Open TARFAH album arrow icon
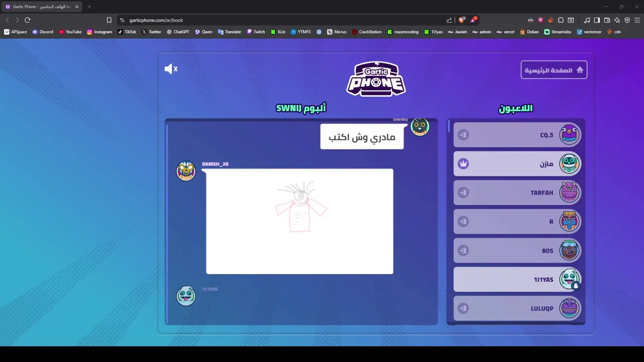Image resolution: width=644 pixels, height=362 pixels. click(463, 193)
